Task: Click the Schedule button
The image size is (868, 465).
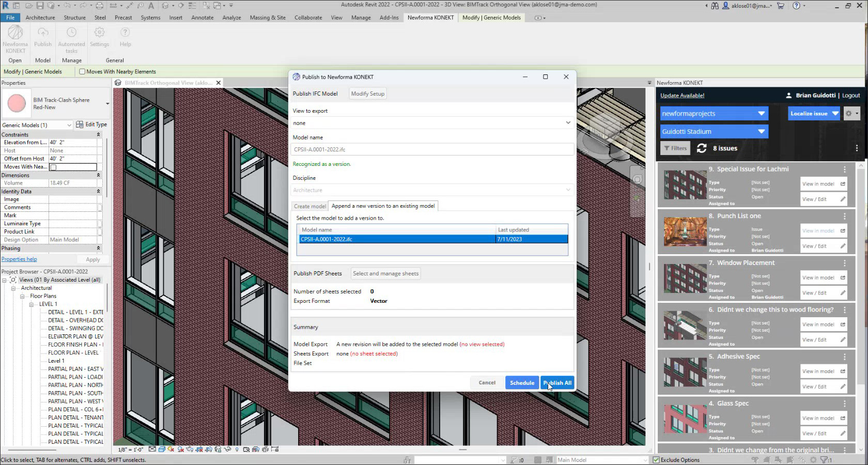Action: tap(522, 383)
